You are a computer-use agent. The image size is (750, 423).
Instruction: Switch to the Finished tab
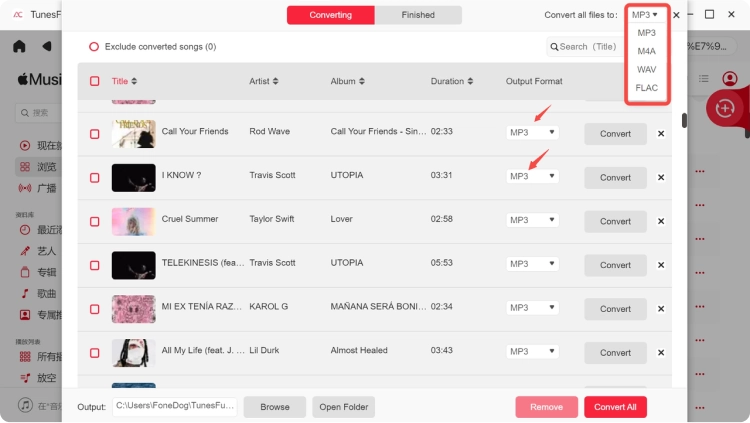click(x=418, y=15)
